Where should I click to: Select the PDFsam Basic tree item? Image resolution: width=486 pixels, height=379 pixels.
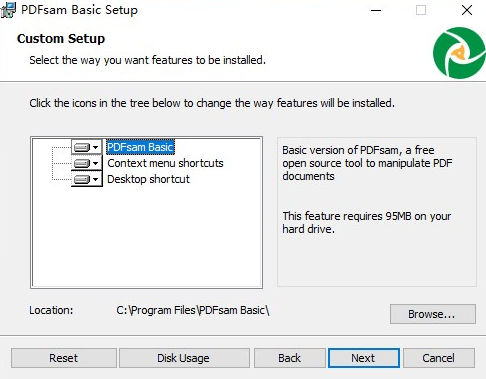(140, 147)
